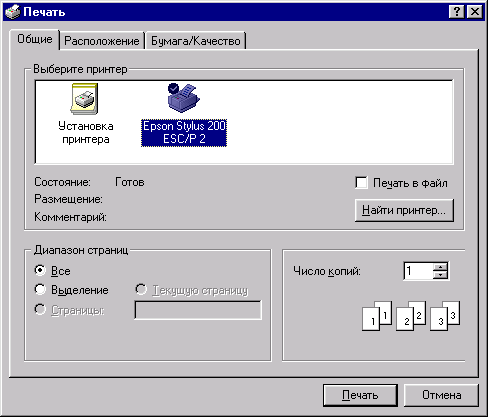Click the first collate pages illustration
The image size is (488, 417).
click(377, 316)
